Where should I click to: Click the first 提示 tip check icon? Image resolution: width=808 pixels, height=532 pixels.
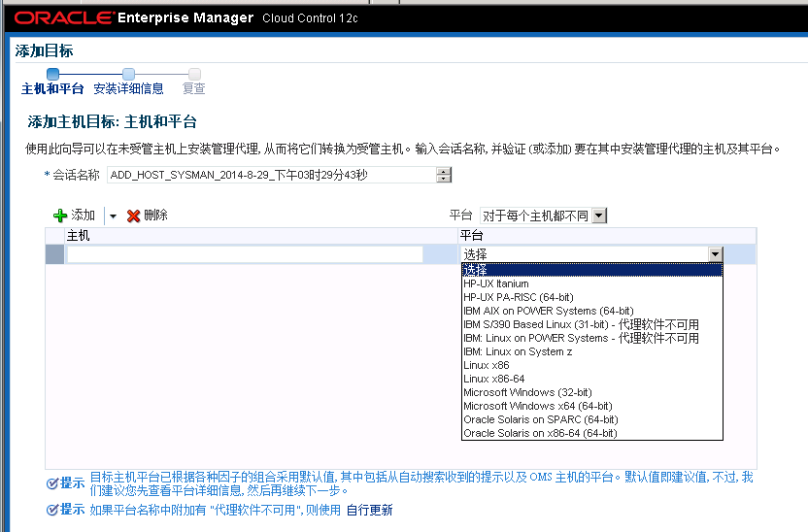point(52,483)
